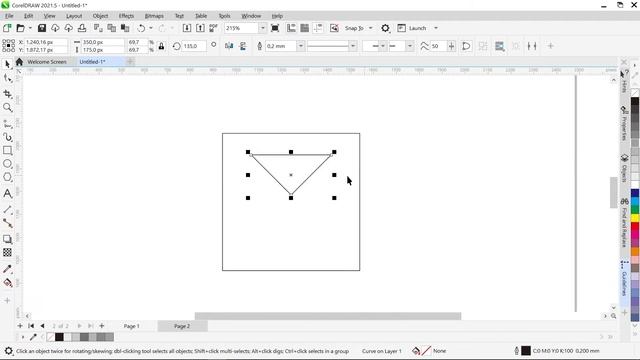Click the Snap To button
Image resolution: width=640 pixels, height=360 pixels.
[354, 28]
